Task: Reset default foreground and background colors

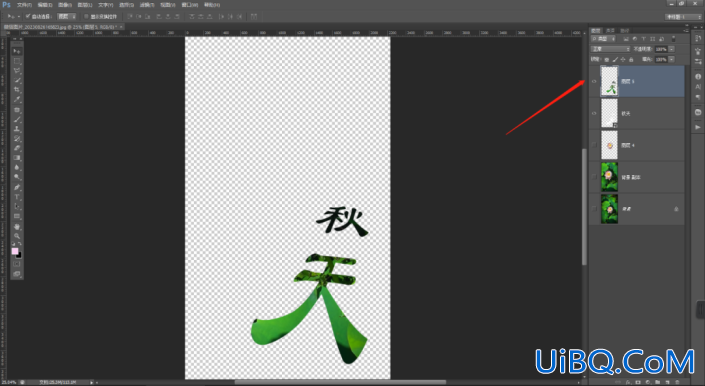Action: pyautogui.click(x=14, y=244)
